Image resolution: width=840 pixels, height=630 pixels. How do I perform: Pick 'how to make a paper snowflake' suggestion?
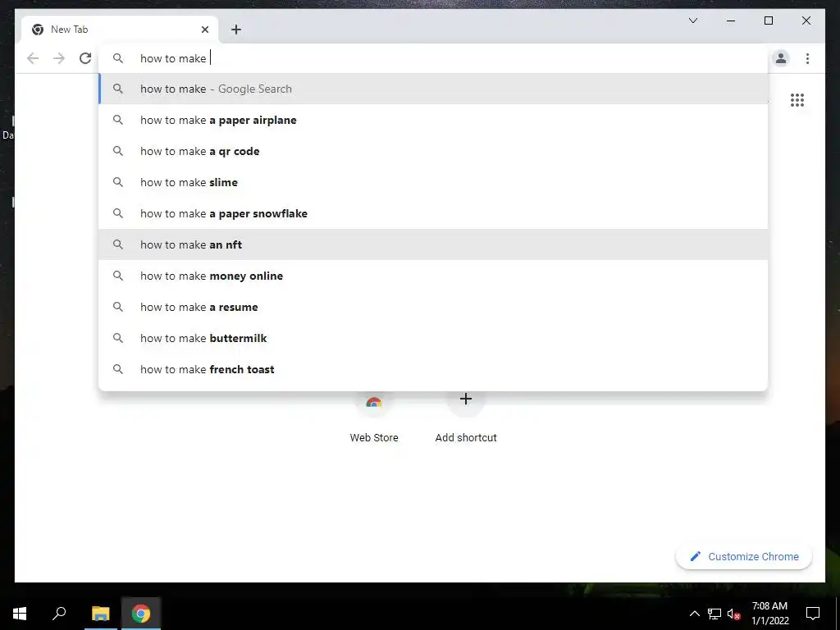pos(433,213)
